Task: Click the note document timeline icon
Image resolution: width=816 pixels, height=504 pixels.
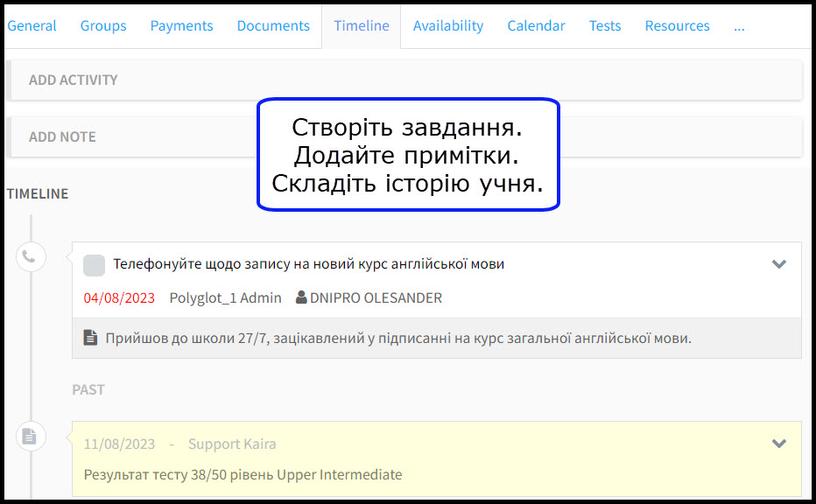Action: (31, 437)
